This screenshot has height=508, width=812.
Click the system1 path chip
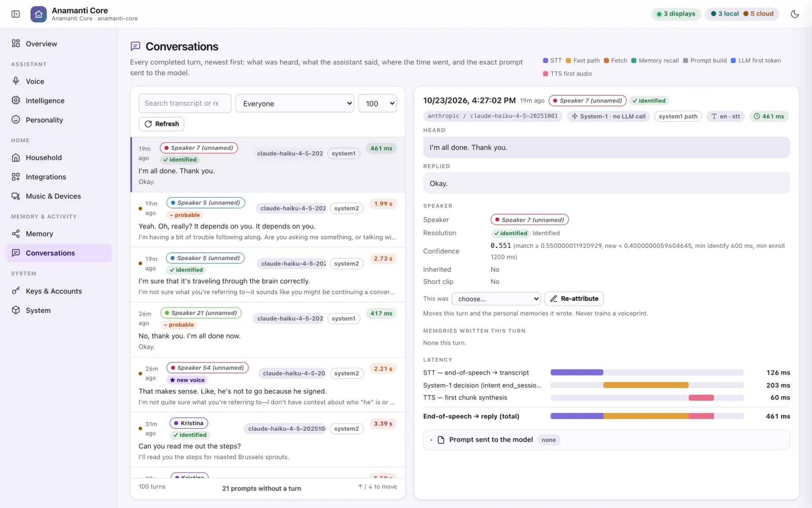point(678,116)
